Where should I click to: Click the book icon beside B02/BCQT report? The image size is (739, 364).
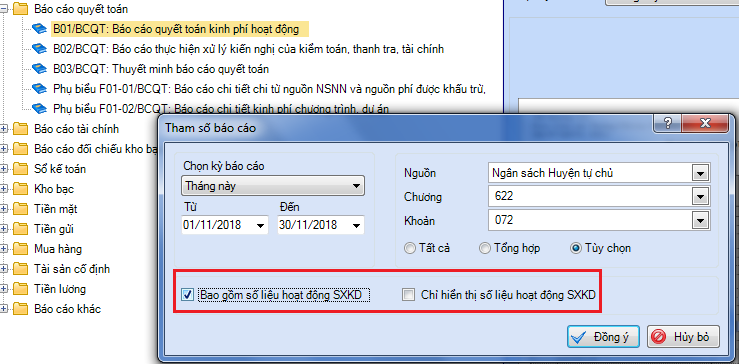pos(40,49)
